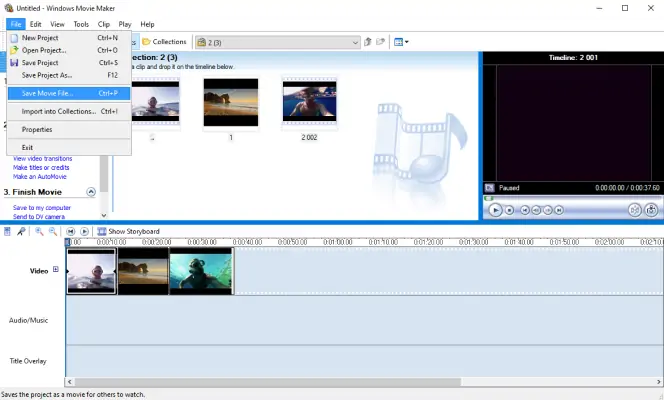This screenshot has height=400, width=664.
Task: Rewind the timeline to start
Action: pos(71,232)
